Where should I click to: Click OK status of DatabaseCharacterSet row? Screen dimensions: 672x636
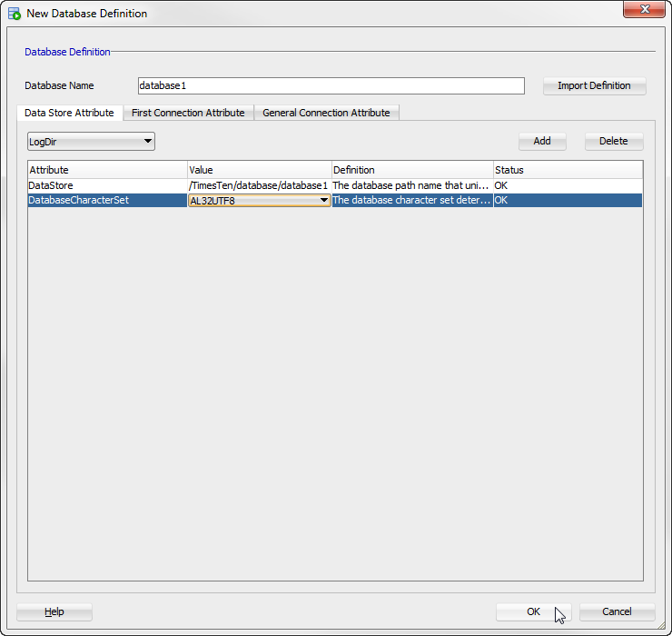pos(568,200)
